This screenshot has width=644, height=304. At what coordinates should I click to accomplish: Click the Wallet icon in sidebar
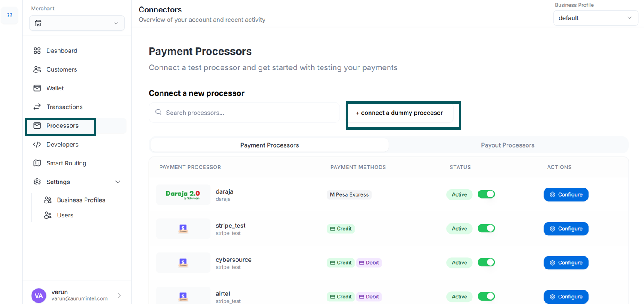[x=37, y=88]
